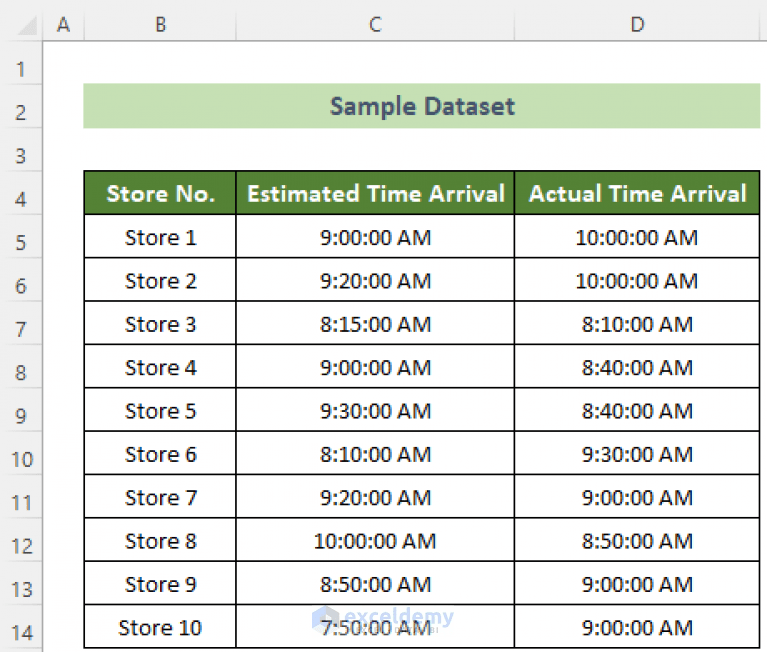The image size is (767, 652).
Task: Select Store 3 actual time 8:10:00 AM
Action: [x=637, y=323]
